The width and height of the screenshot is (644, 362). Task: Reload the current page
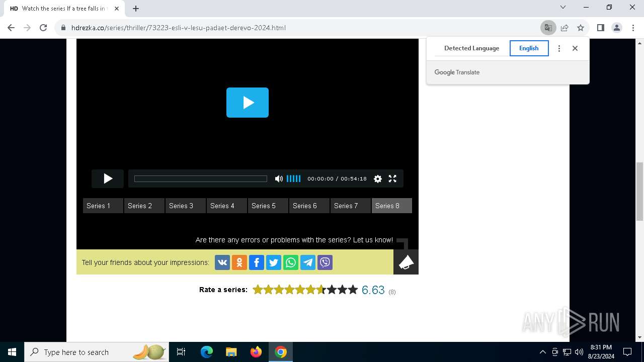point(43,28)
